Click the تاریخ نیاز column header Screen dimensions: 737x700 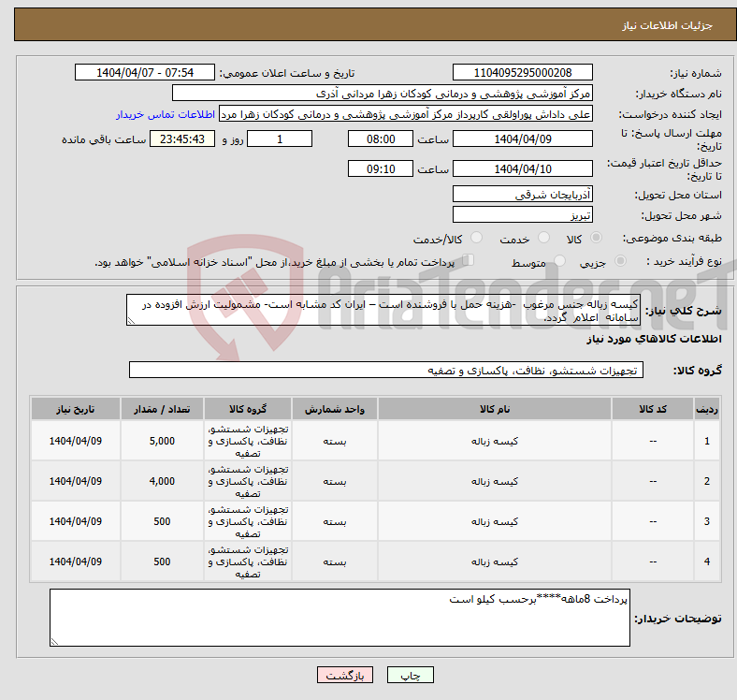(75, 409)
